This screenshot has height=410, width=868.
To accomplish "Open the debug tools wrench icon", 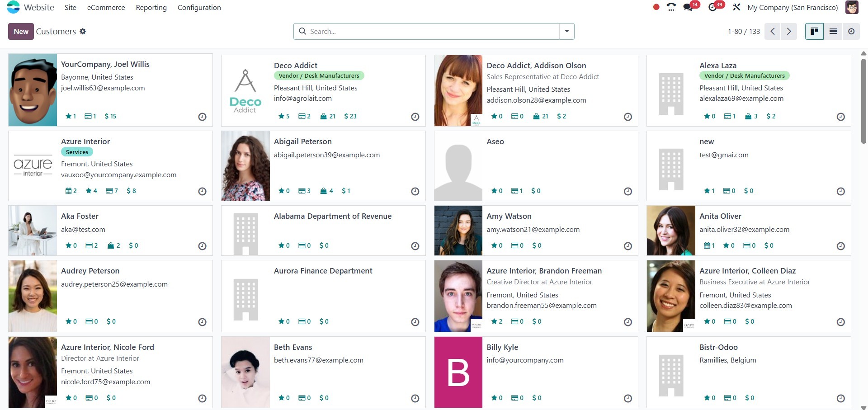I will pyautogui.click(x=736, y=7).
